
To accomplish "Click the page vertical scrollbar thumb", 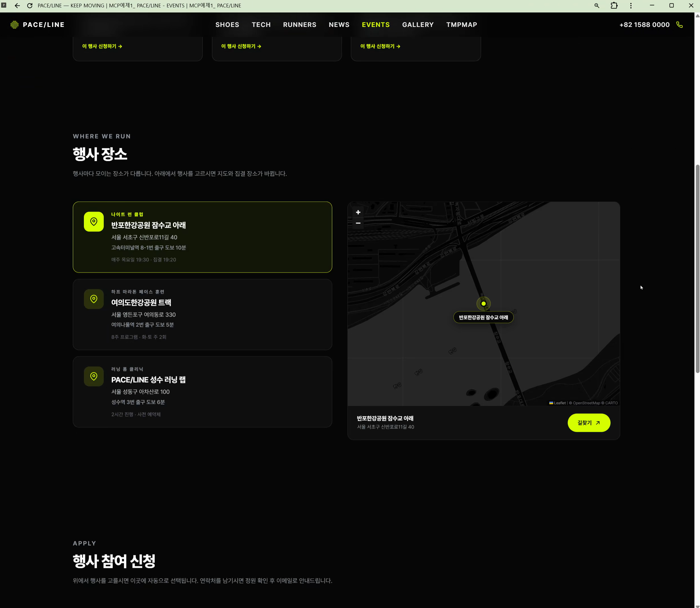I will pos(697,269).
